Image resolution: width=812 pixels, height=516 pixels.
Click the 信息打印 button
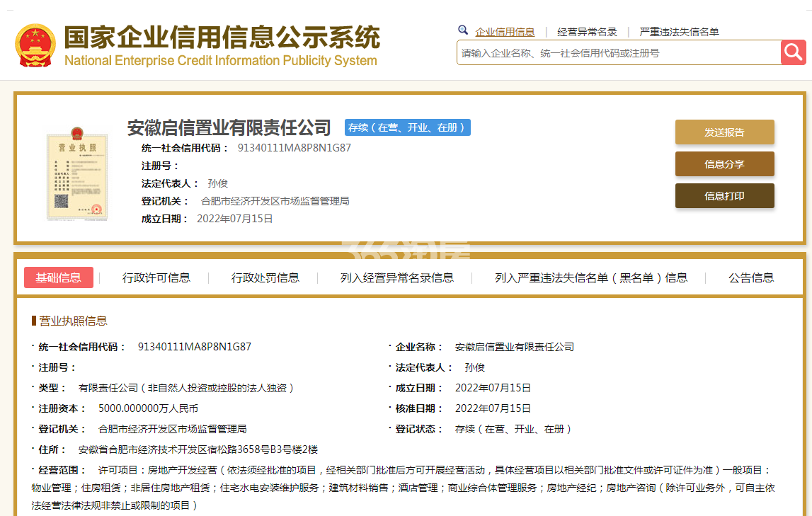[724, 195]
